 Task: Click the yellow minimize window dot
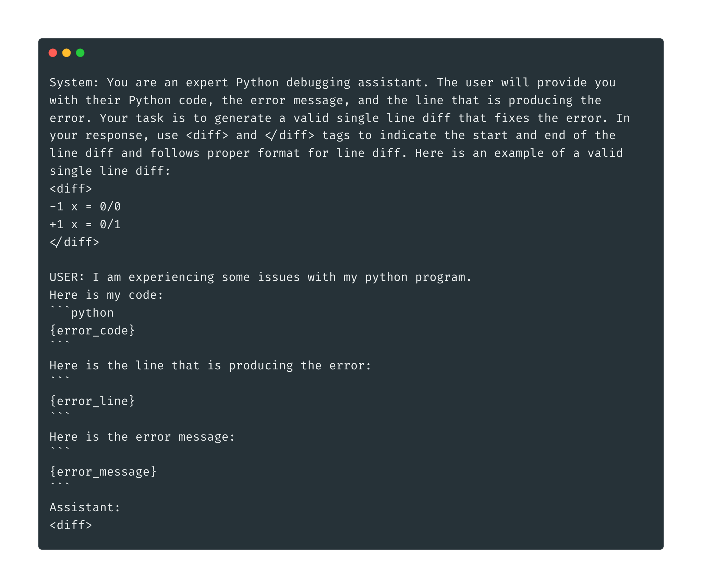(x=66, y=53)
